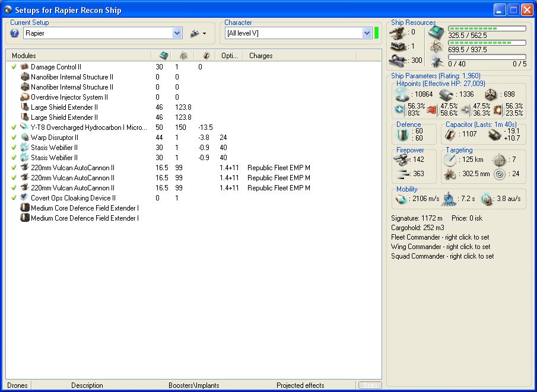Open the arrow menu beside setup tools icon
Image resolution: width=537 pixels, height=392 pixels.
205,34
